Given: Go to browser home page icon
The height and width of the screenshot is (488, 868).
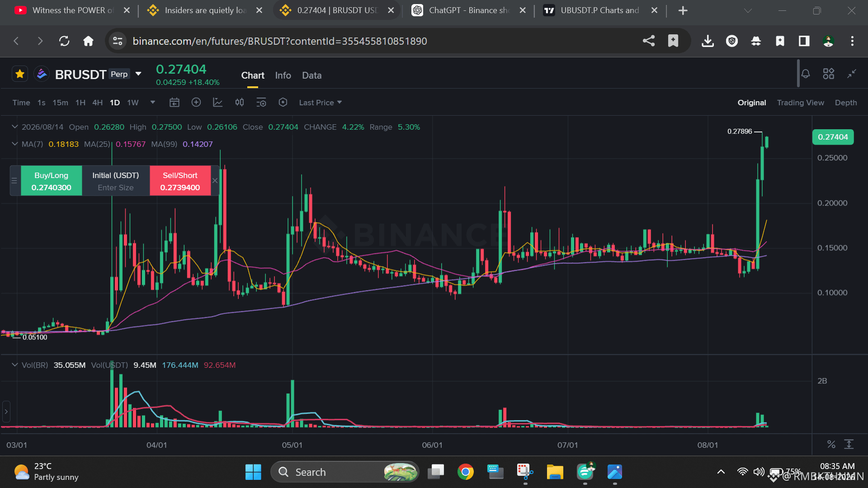Looking at the screenshot, I should tap(88, 41).
